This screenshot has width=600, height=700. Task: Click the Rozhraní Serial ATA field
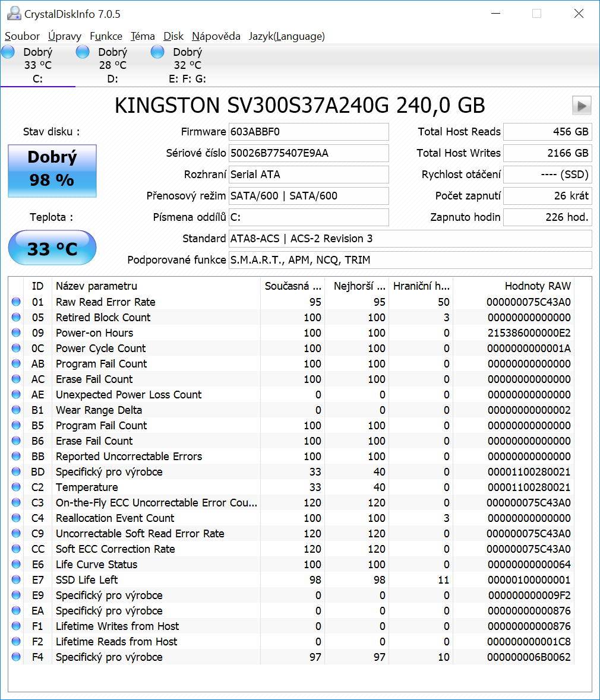point(309,175)
